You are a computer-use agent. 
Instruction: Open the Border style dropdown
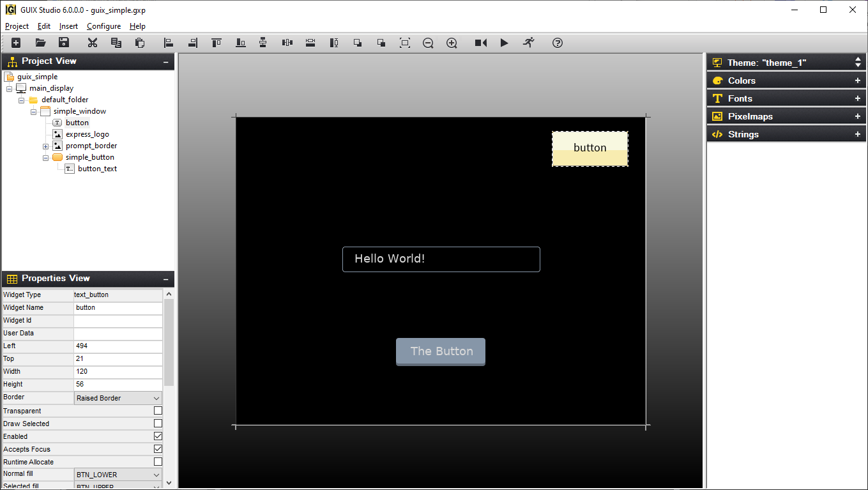[x=155, y=397]
